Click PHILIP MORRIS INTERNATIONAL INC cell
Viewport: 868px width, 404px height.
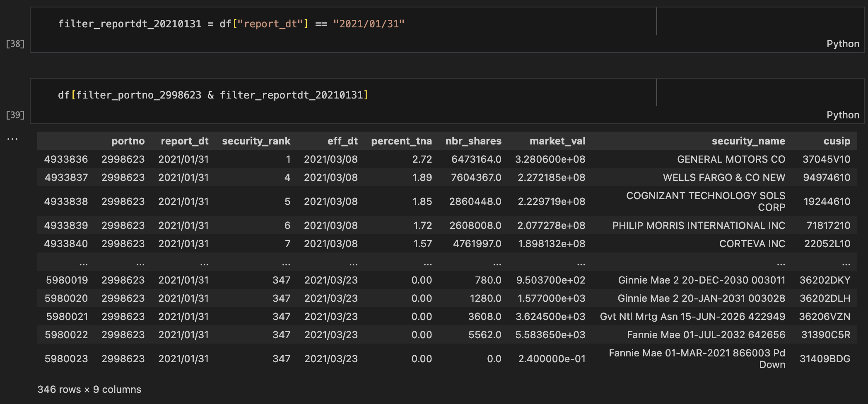(699, 226)
